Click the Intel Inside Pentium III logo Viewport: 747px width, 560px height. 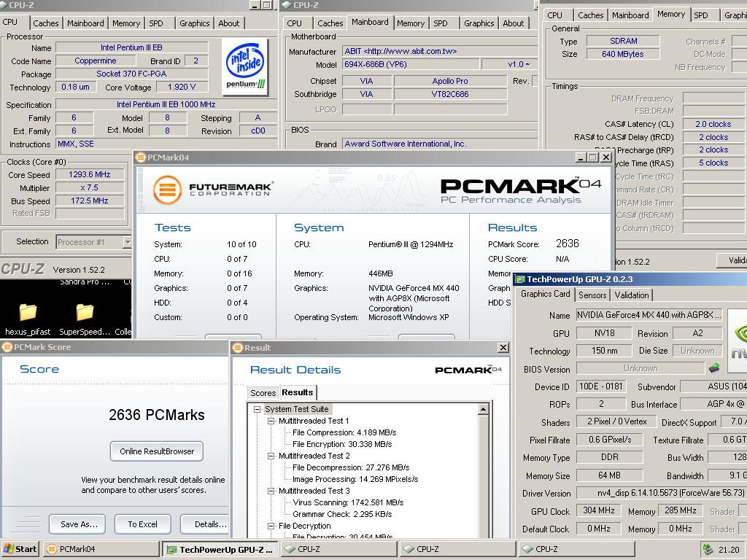tap(245, 66)
